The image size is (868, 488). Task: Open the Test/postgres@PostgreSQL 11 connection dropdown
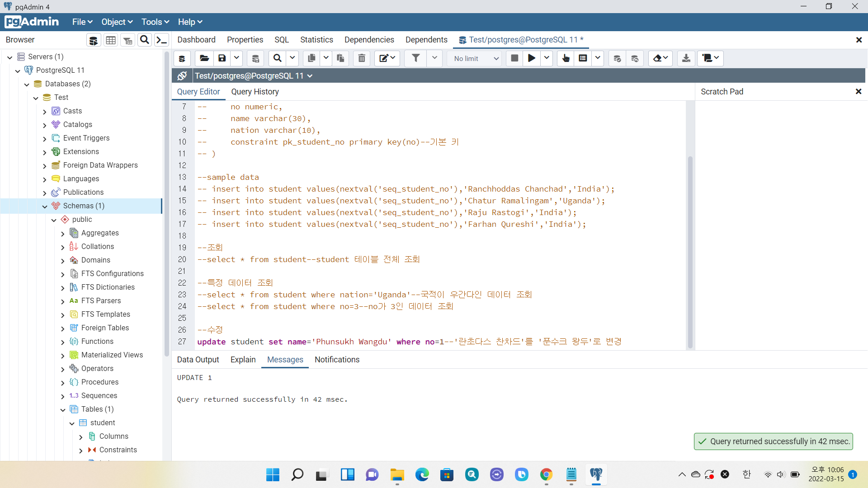[310, 76]
